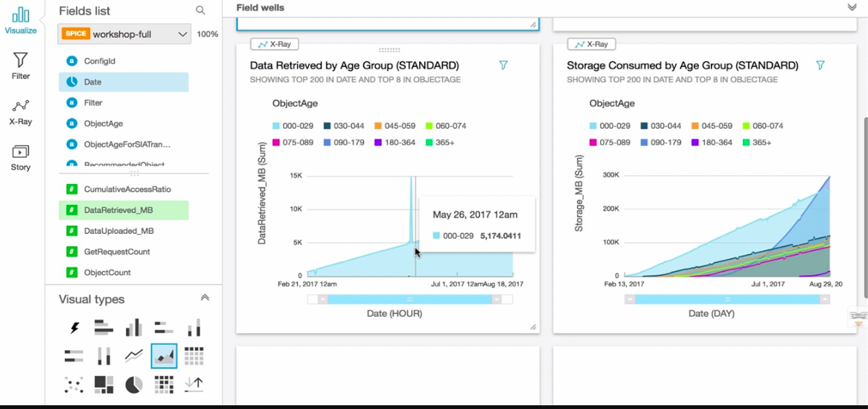The image size is (868, 409).
Task: Open the search icon in Fields list
Action: 200,10
